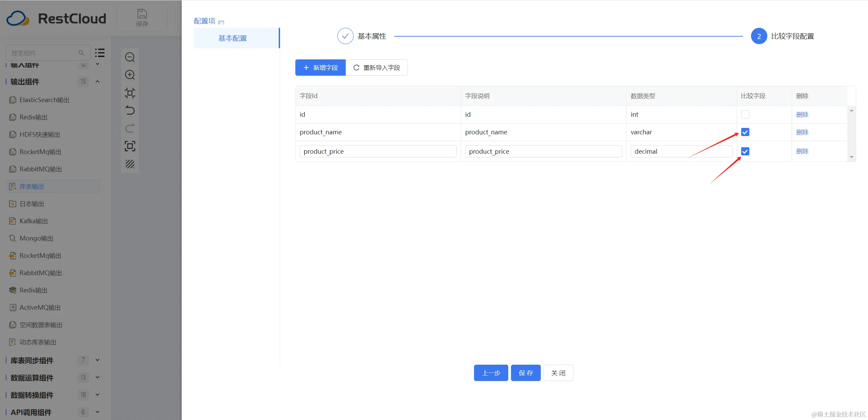Viewport: 868px width, 420px height.
Task: Click the component list view icon
Action: [x=100, y=53]
